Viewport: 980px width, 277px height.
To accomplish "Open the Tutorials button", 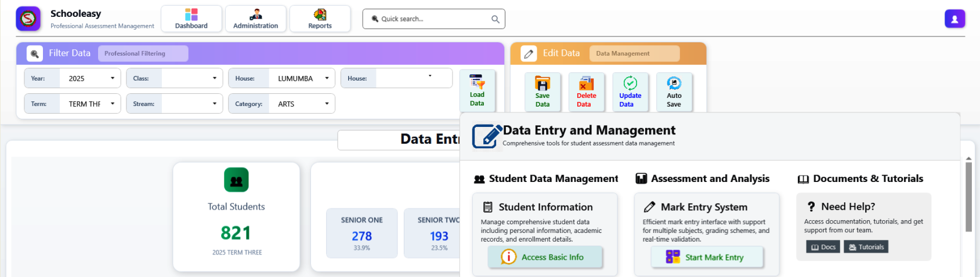I will 866,247.
